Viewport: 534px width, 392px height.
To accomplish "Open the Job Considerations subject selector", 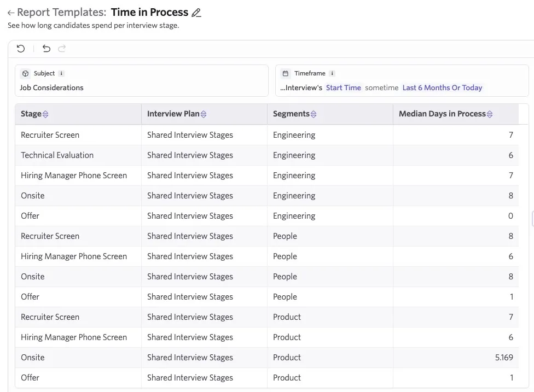I will pyautogui.click(x=51, y=88).
